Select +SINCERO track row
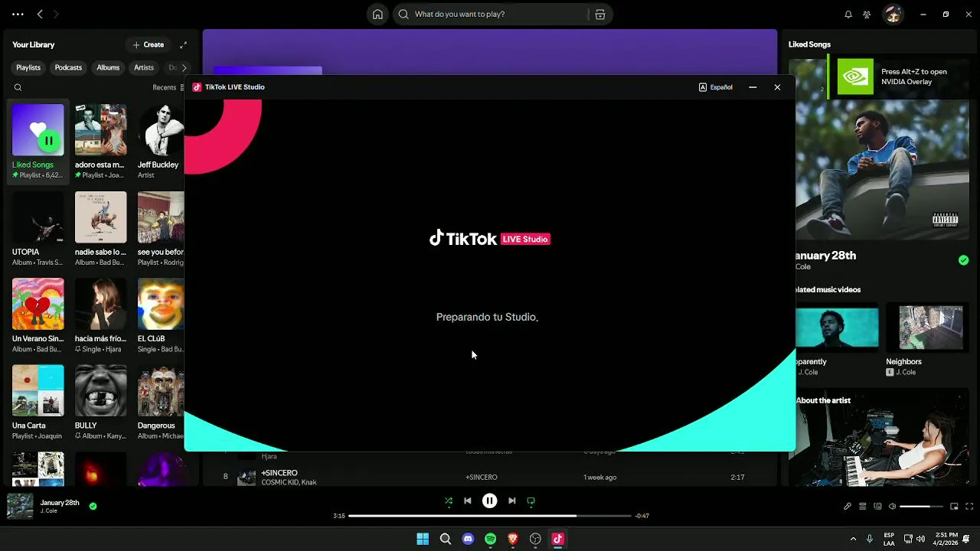Viewport: 980px width, 551px height. click(490, 477)
